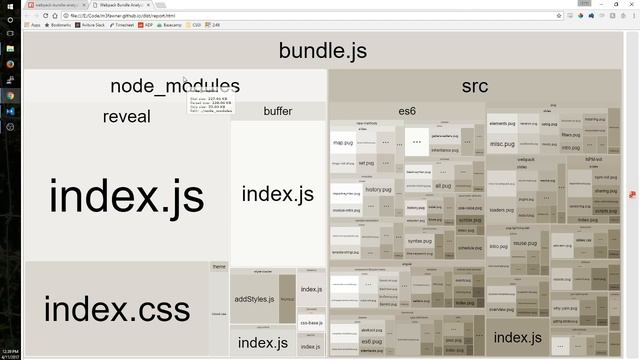Click the reuse.pug block
640x360 pixels.
point(525,243)
